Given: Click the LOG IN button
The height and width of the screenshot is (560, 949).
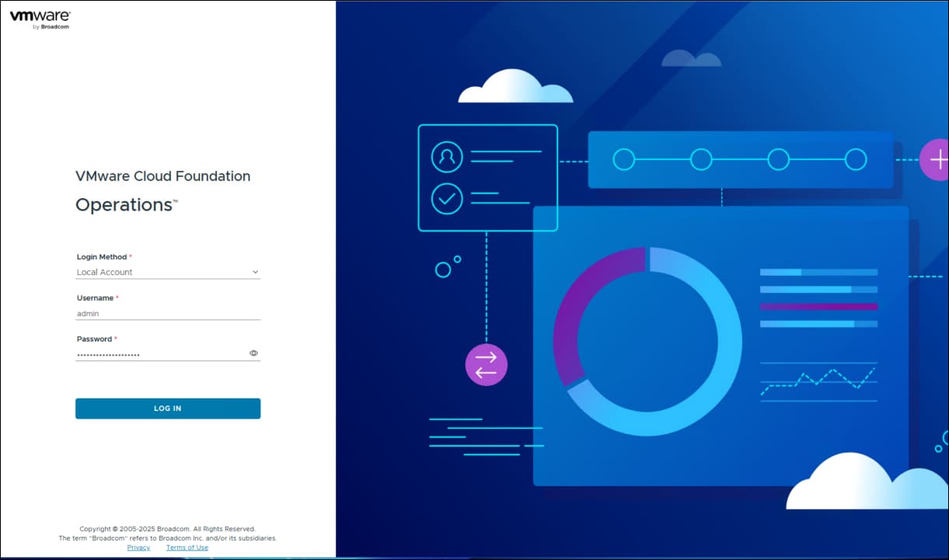Looking at the screenshot, I should (168, 409).
